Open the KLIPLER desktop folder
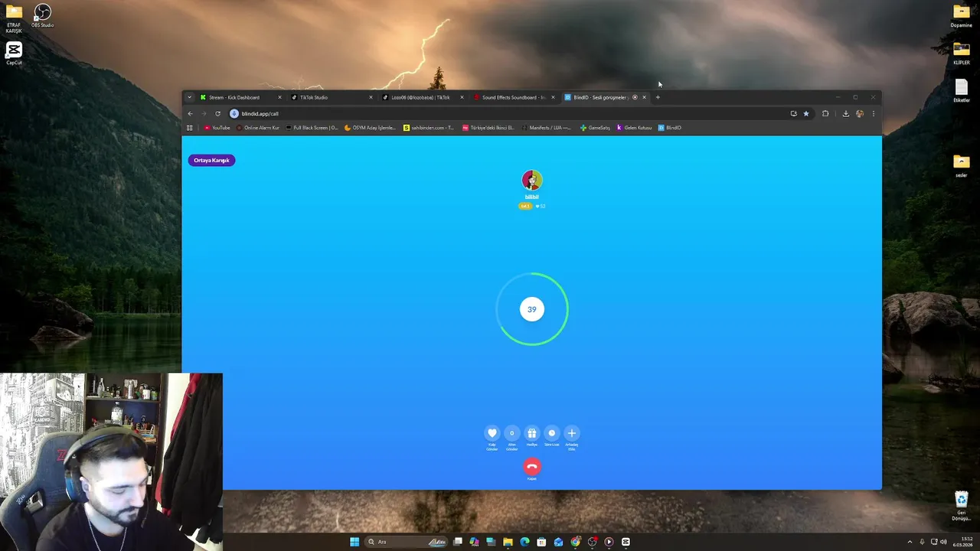Image resolution: width=980 pixels, height=551 pixels. (961, 53)
